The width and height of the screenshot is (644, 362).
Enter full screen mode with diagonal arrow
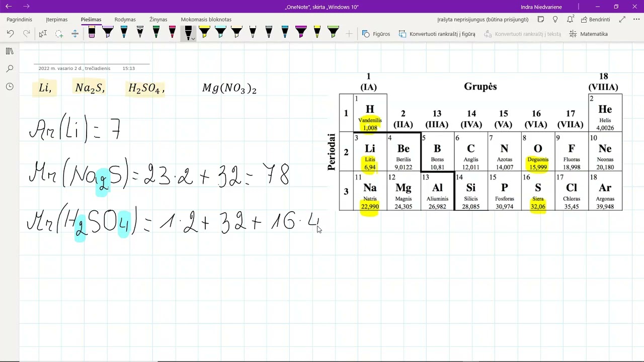(622, 20)
